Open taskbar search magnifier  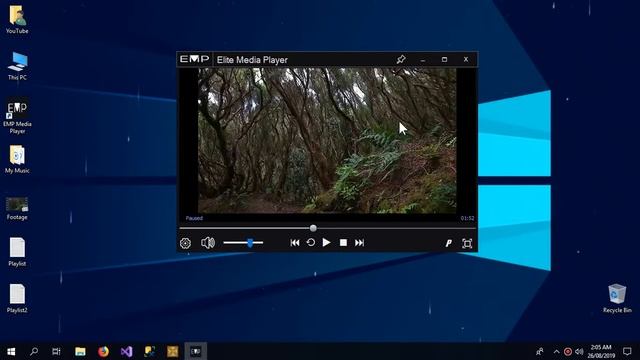[x=34, y=351]
